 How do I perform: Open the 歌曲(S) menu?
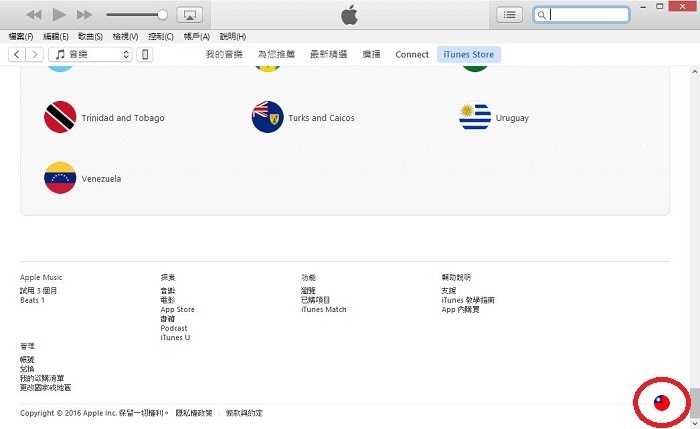[x=90, y=37]
